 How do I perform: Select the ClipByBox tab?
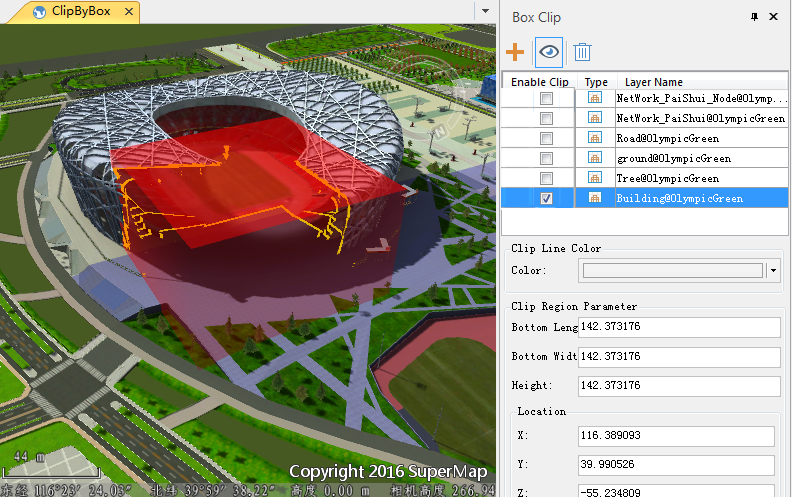click(80, 13)
